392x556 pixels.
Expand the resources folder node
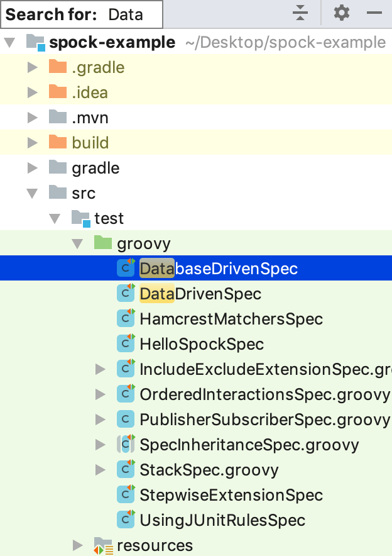tap(77, 545)
